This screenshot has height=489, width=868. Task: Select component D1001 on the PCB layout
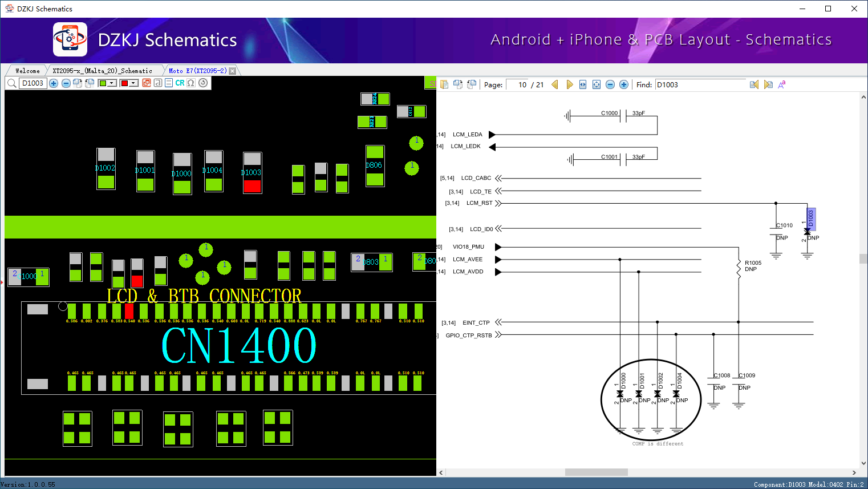(145, 171)
